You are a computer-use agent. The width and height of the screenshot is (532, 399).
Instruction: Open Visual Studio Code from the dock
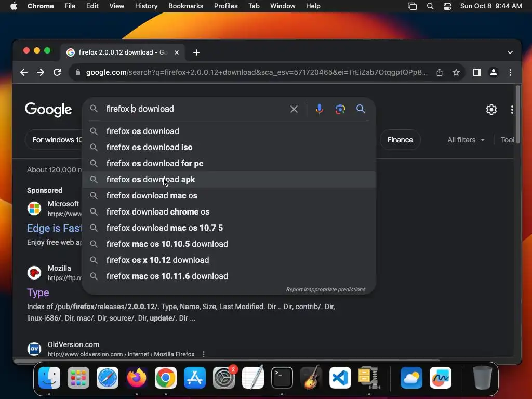(340, 378)
